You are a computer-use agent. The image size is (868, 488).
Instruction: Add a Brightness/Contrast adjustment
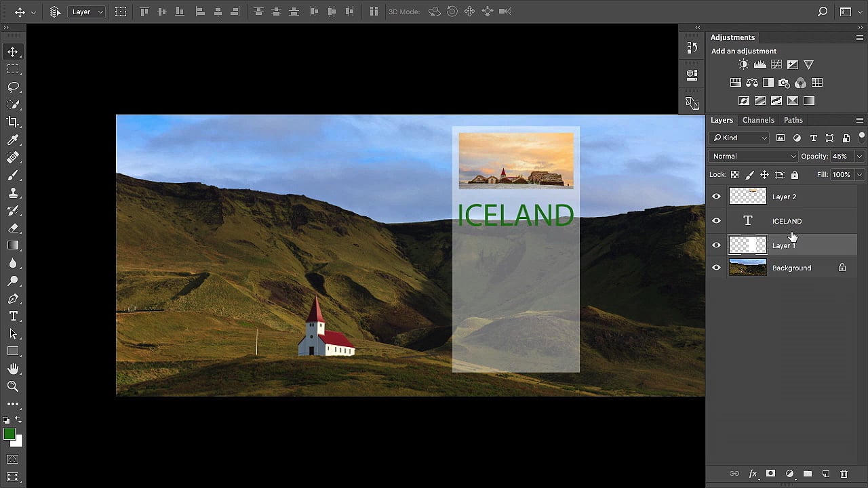[743, 64]
